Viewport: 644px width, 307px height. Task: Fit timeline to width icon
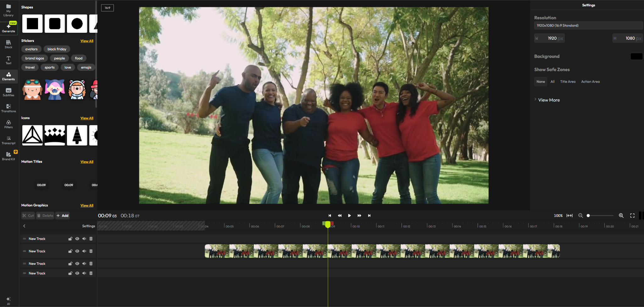pyautogui.click(x=569, y=216)
